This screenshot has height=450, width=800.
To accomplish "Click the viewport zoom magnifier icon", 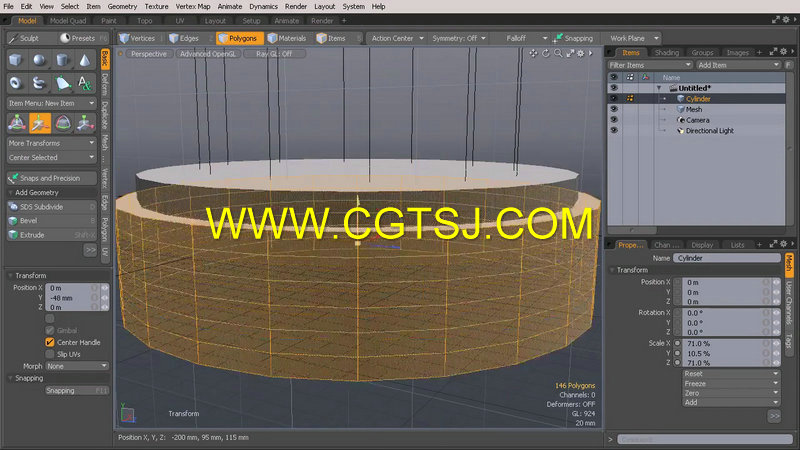I will pos(558,54).
